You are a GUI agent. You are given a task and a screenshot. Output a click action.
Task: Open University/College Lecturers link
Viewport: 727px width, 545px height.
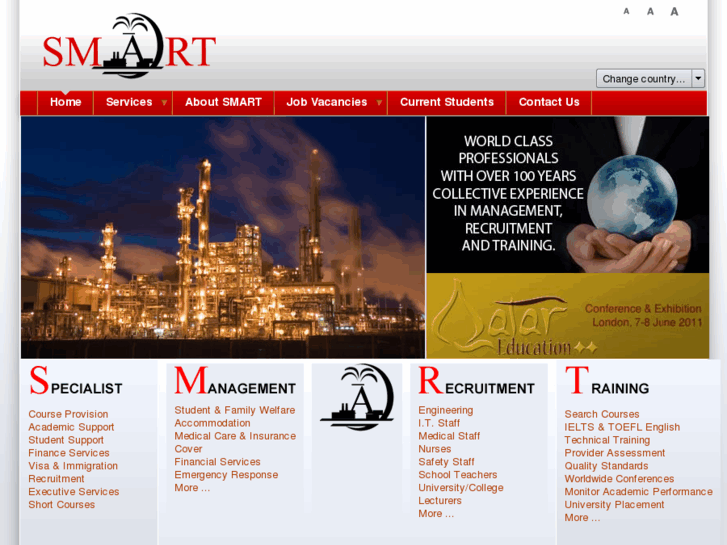461,494
